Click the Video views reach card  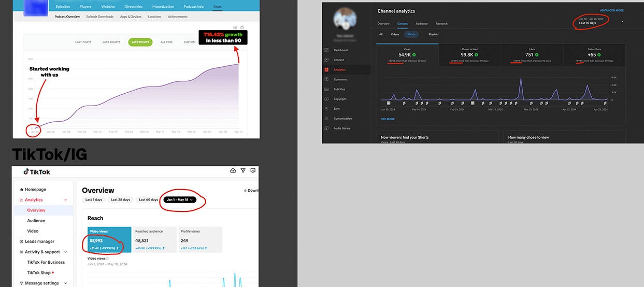tap(109, 240)
